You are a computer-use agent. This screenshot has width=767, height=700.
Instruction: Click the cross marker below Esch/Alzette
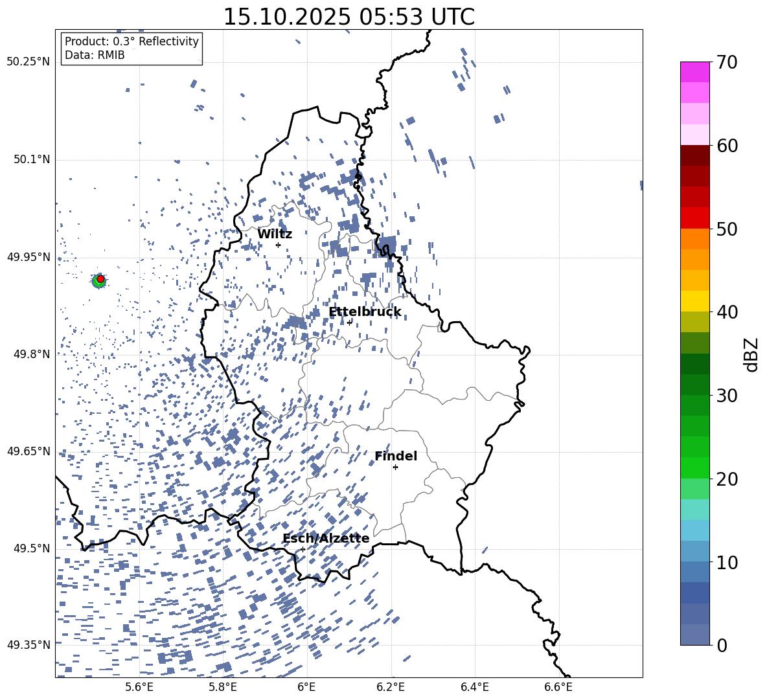click(303, 549)
